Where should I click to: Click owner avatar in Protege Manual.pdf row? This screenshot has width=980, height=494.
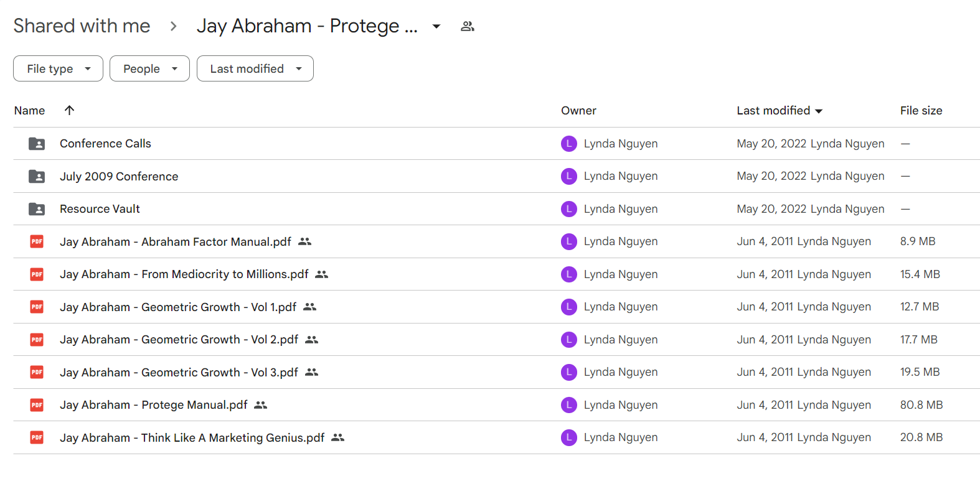tap(569, 405)
